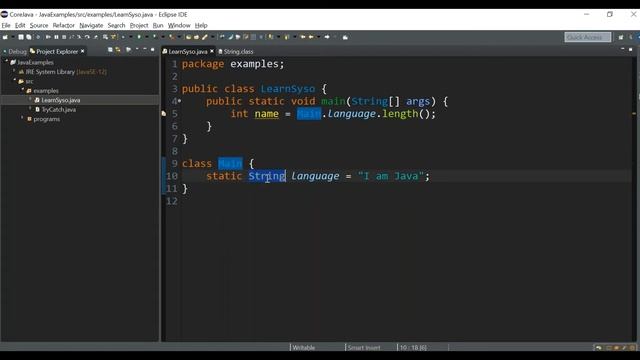Click the New wizard toolbar icon
The image size is (640, 360).
click(5, 37)
